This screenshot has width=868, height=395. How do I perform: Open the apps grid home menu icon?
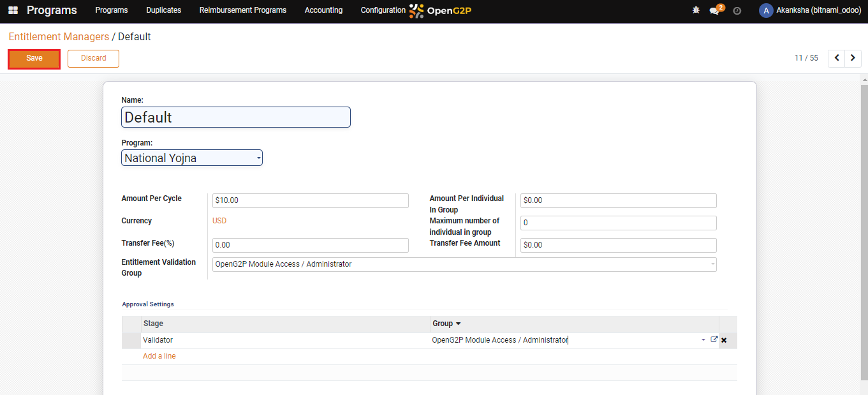[13, 11]
